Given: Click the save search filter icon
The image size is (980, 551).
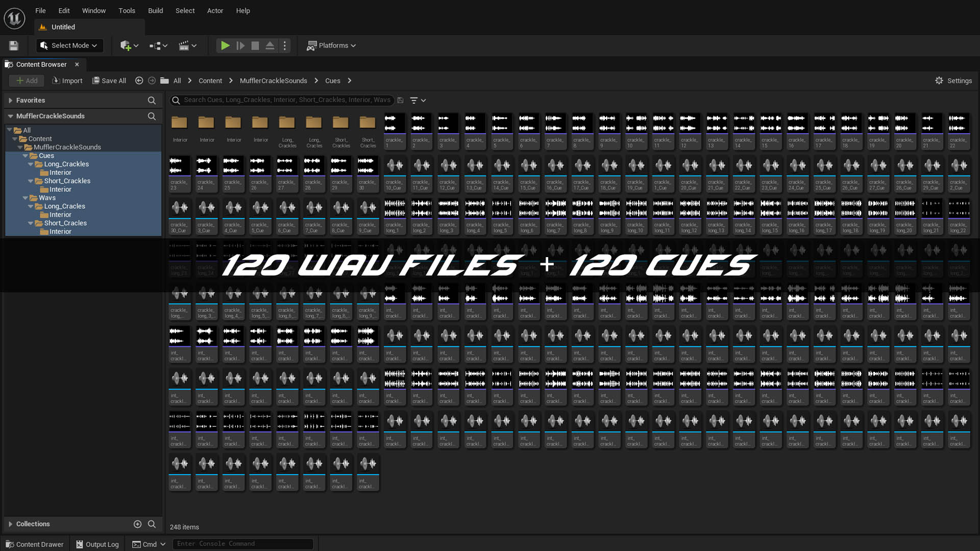Looking at the screenshot, I should click(400, 101).
